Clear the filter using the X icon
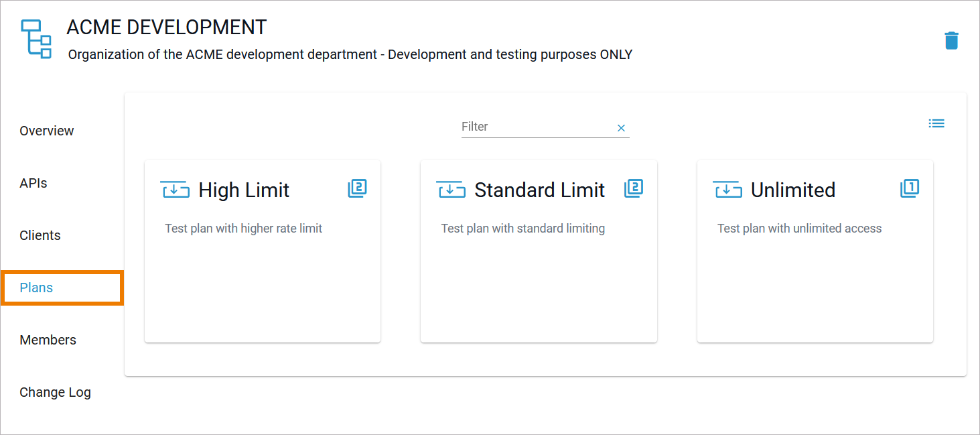Image resolution: width=980 pixels, height=435 pixels. pyautogui.click(x=621, y=128)
